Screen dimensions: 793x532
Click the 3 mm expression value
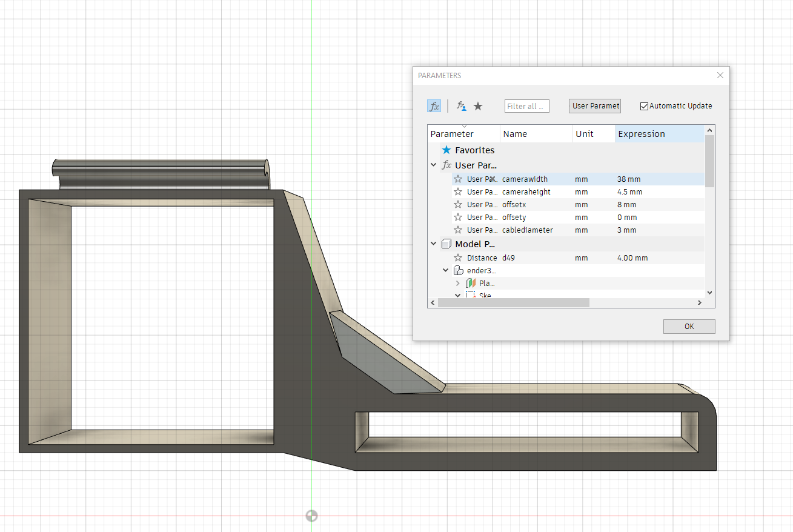click(x=627, y=230)
